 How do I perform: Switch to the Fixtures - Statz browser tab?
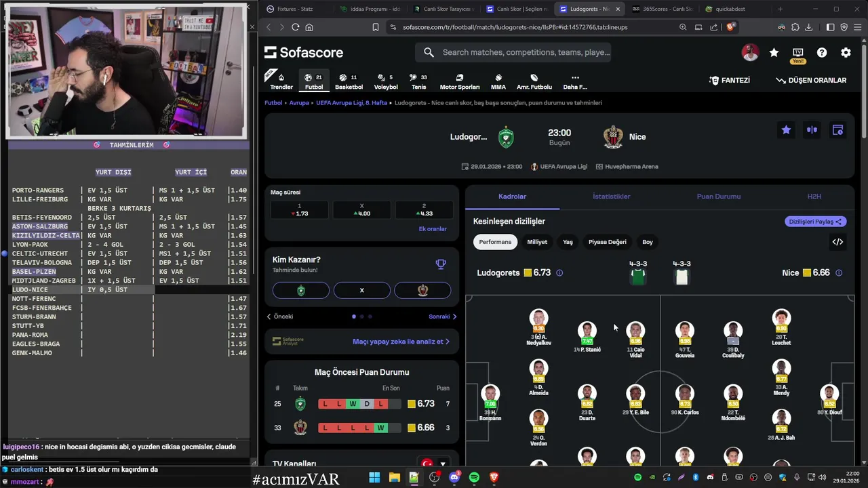[x=295, y=9]
